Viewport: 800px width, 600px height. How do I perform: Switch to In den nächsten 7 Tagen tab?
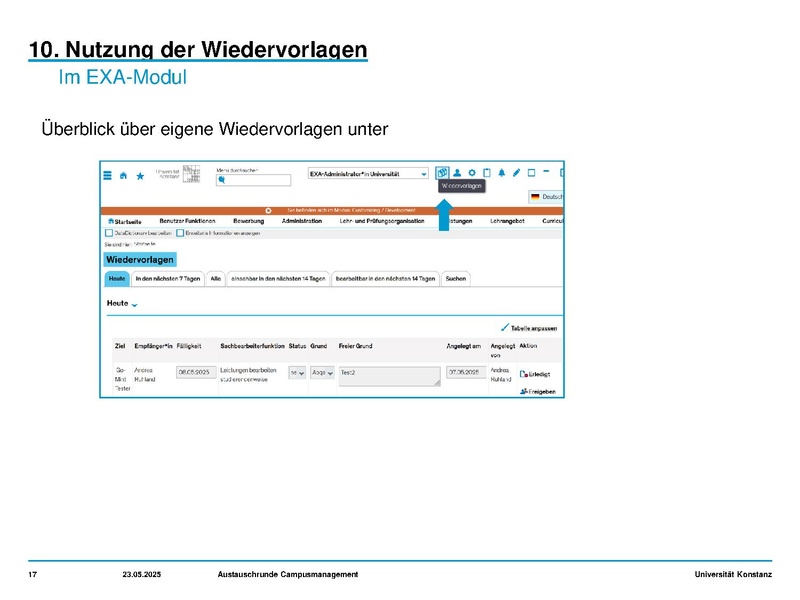(168, 279)
